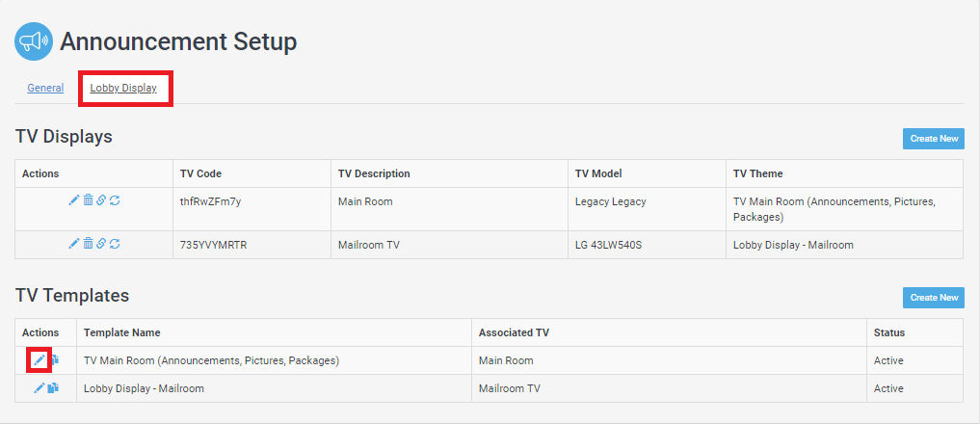The height and width of the screenshot is (424, 980).
Task: Open the Lobby Display tab
Action: (x=123, y=89)
